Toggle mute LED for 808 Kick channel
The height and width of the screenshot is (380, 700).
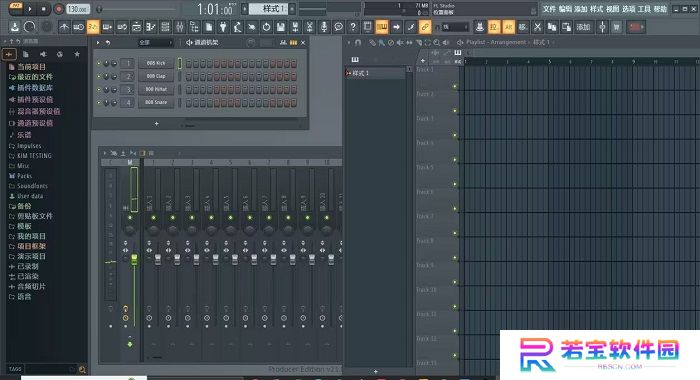coord(99,63)
